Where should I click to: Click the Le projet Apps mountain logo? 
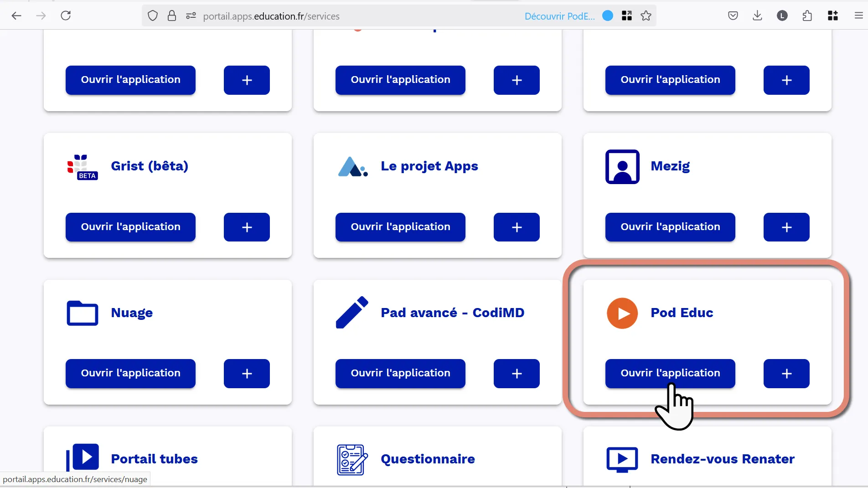(x=353, y=167)
